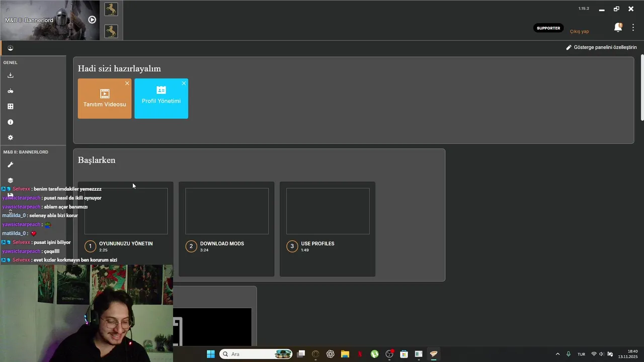Open File Explorer from the taskbar
The width and height of the screenshot is (644, 362).
(345, 354)
